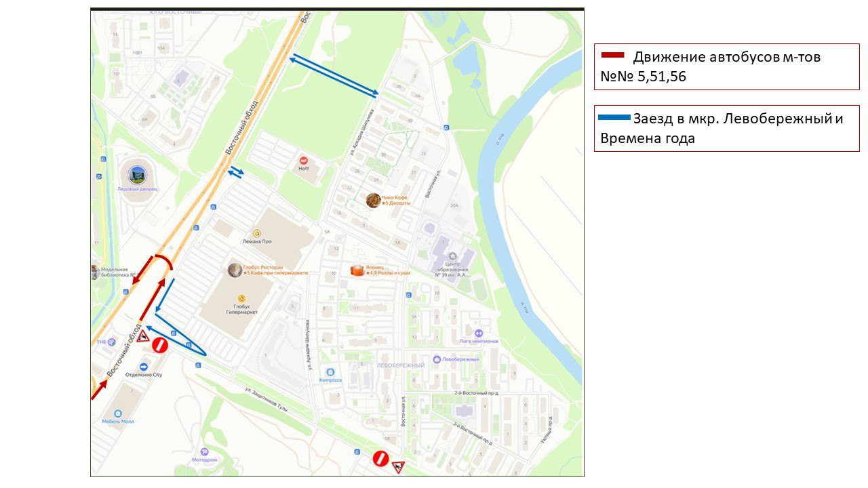
Task: Select the Мебель Молл store icon
Action: [x=118, y=413]
